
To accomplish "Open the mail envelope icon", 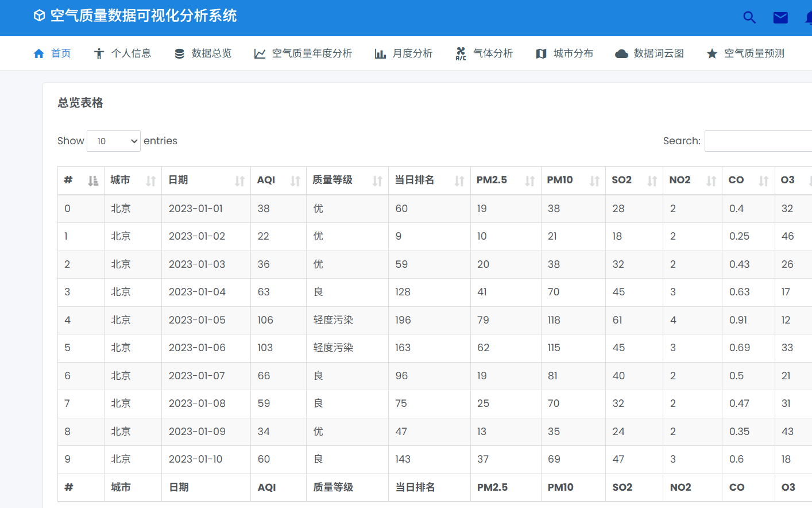I will pyautogui.click(x=780, y=18).
